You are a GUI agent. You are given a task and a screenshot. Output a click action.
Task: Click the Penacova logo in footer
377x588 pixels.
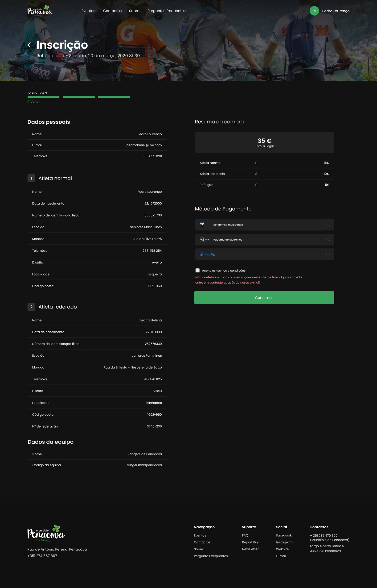point(46,533)
